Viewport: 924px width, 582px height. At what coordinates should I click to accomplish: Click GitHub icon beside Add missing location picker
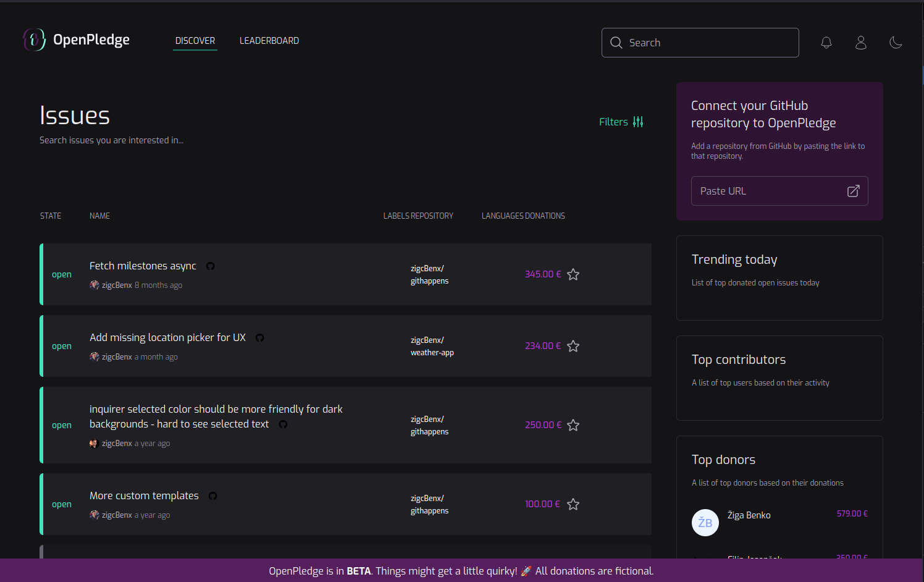[259, 338]
